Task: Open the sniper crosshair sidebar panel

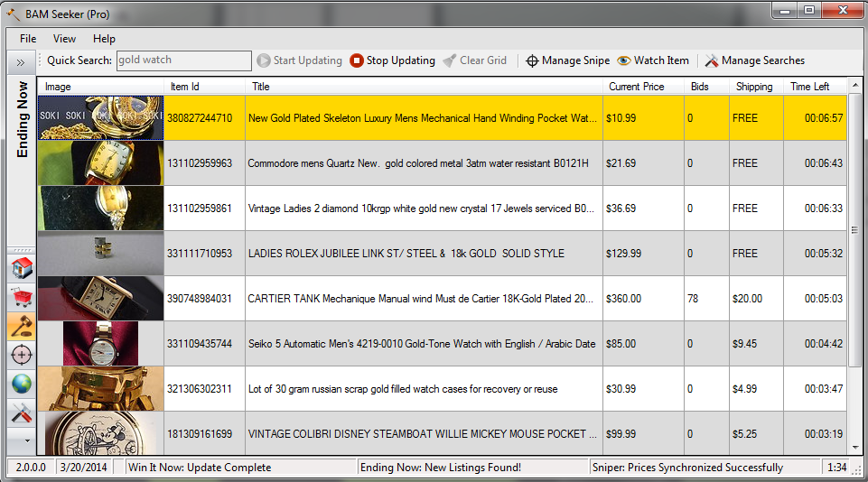Action: (x=21, y=355)
